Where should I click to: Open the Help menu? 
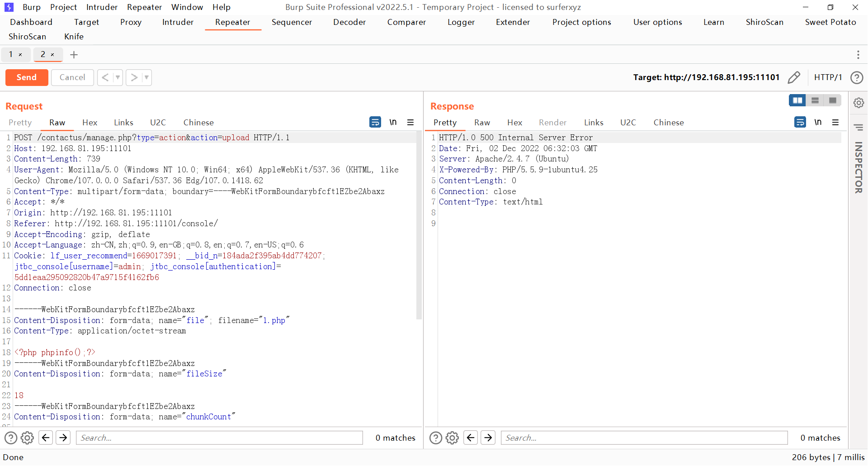pyautogui.click(x=222, y=7)
